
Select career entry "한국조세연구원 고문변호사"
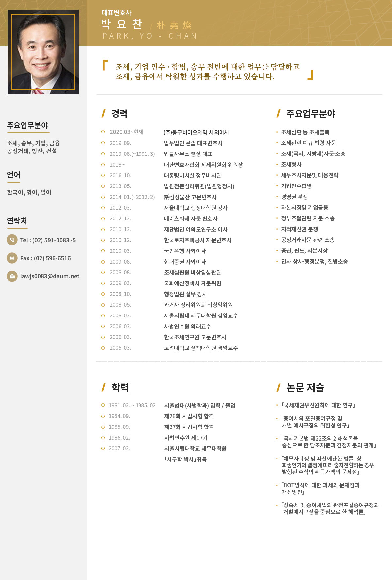195,337
